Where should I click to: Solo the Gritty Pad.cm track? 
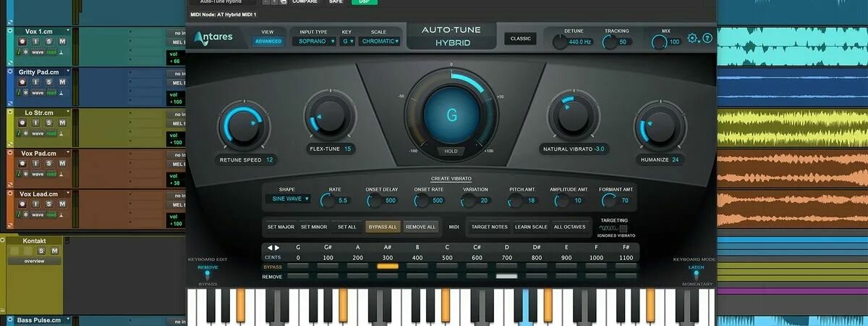pos(48,82)
